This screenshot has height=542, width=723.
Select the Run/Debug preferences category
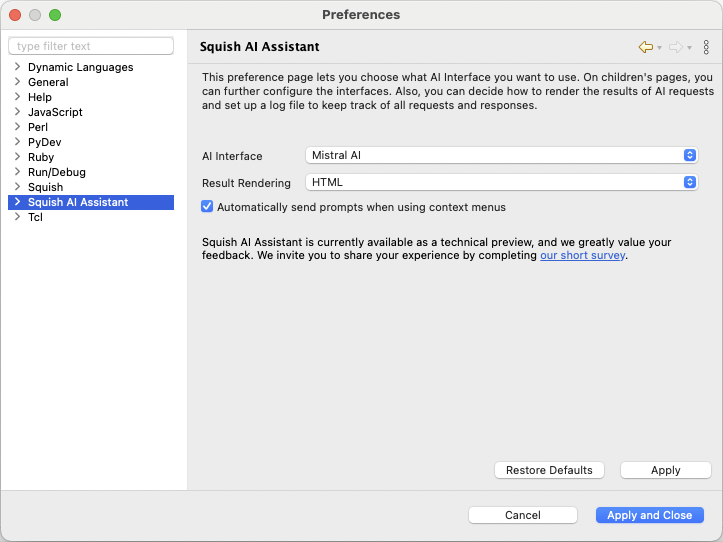coord(56,172)
